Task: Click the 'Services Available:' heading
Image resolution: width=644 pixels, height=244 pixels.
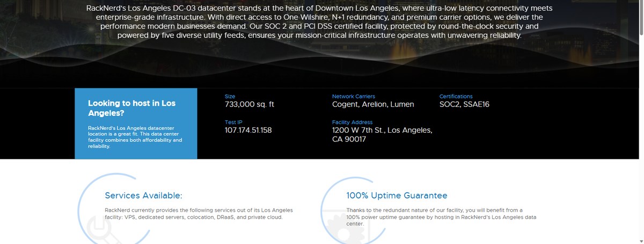Action: tap(143, 196)
